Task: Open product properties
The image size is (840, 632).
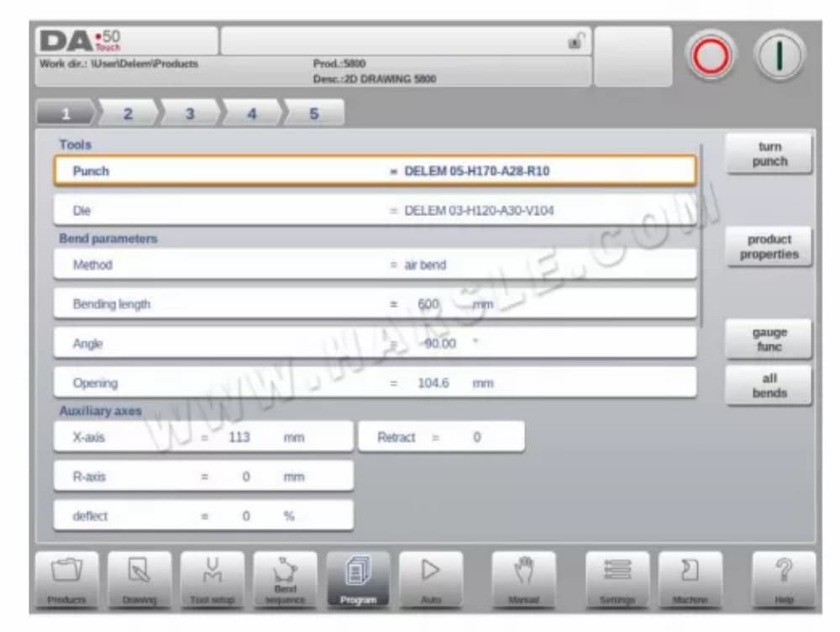Action: click(769, 246)
